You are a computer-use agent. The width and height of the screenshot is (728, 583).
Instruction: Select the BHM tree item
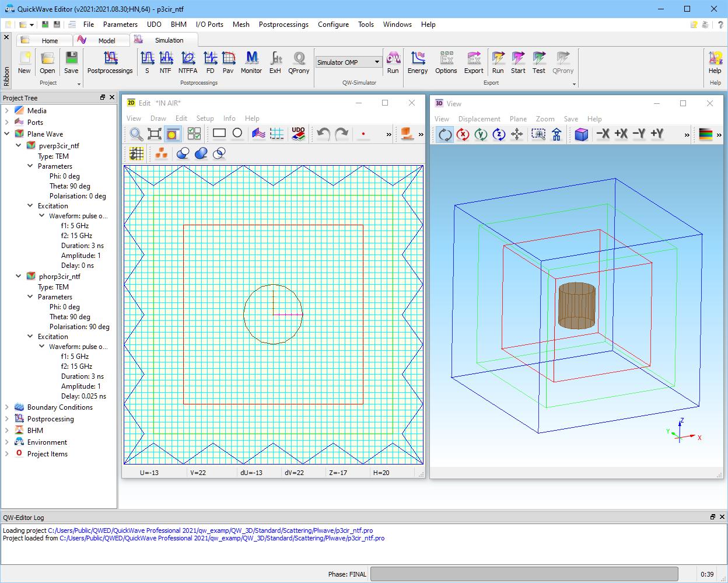(x=36, y=431)
